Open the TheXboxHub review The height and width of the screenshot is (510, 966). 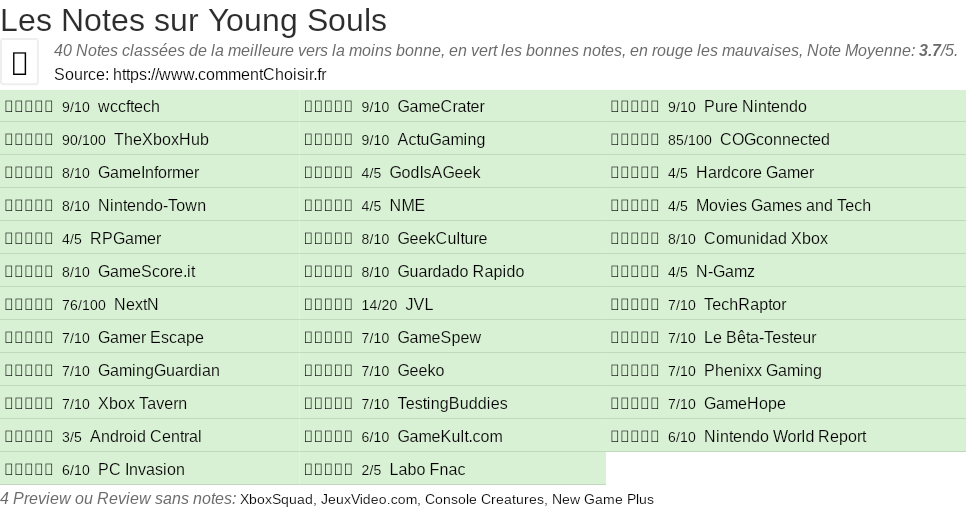(x=161, y=140)
